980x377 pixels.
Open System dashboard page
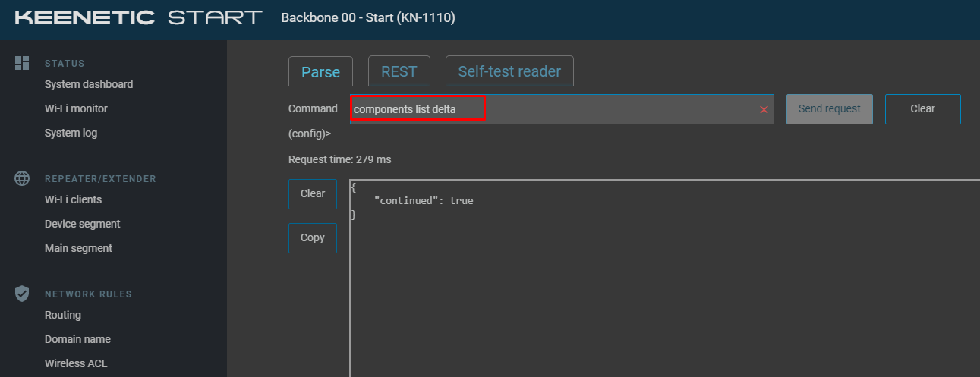tap(89, 84)
